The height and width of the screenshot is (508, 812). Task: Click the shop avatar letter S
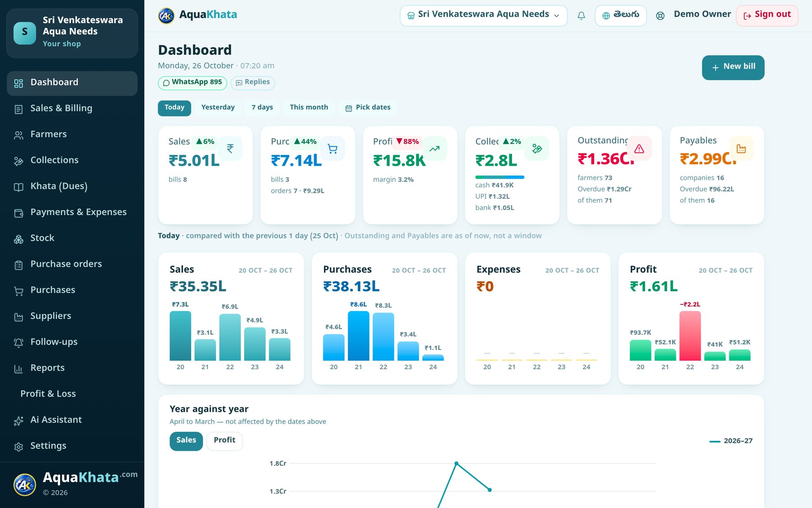tap(25, 33)
